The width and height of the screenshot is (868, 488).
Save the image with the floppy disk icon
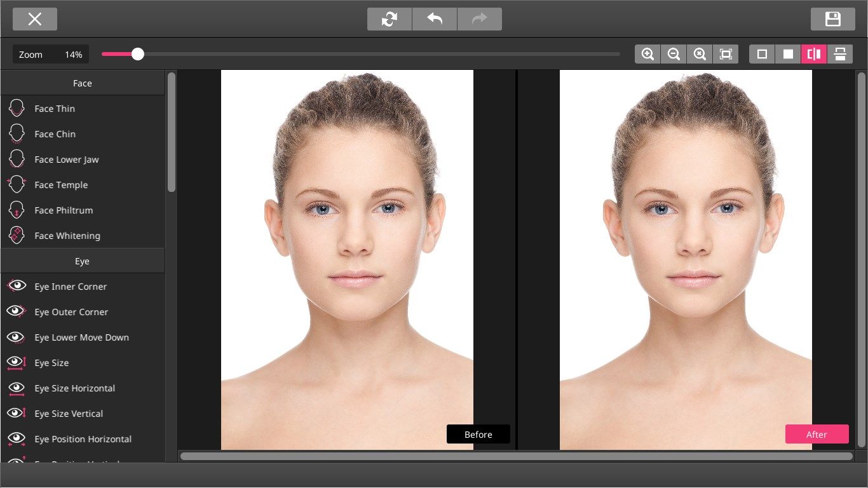833,19
